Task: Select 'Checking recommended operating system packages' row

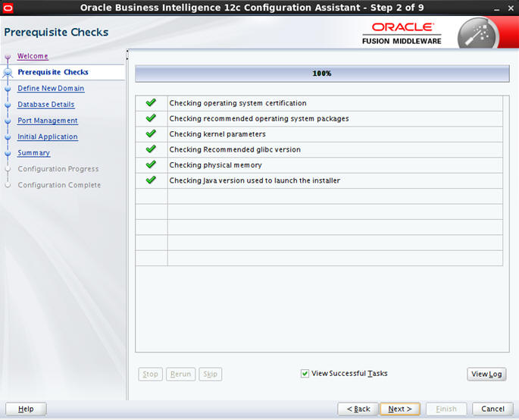Action: coord(259,118)
